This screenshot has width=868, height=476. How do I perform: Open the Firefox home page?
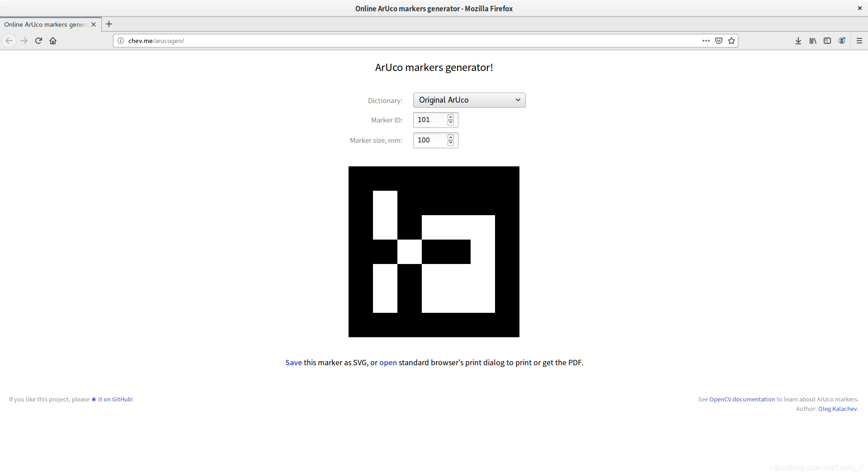pos(53,41)
